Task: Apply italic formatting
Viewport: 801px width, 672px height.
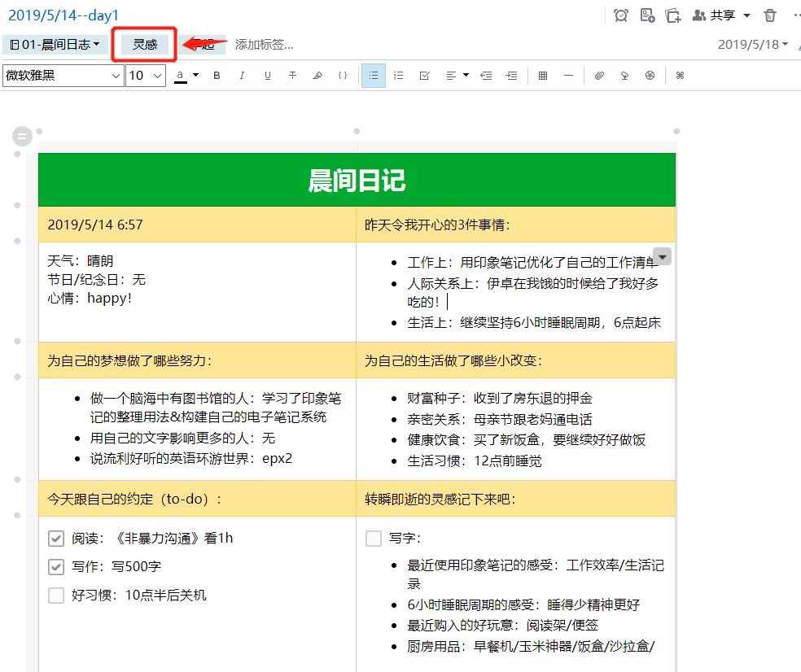Action: (x=242, y=76)
